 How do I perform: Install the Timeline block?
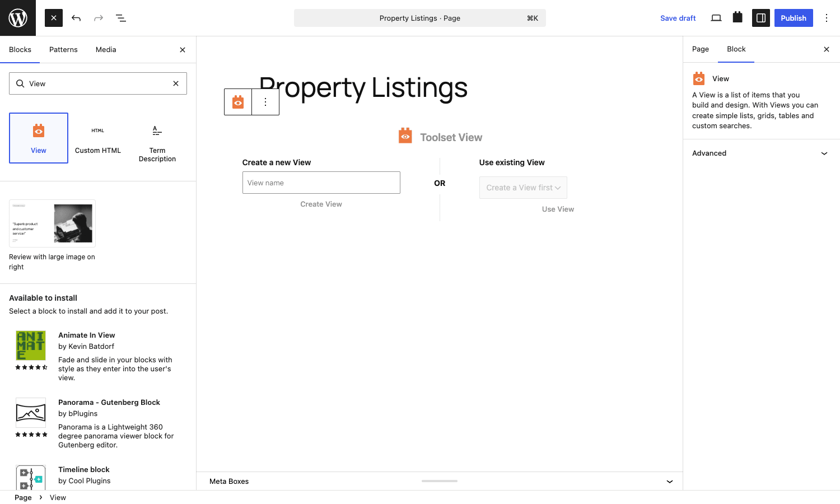coord(98,475)
